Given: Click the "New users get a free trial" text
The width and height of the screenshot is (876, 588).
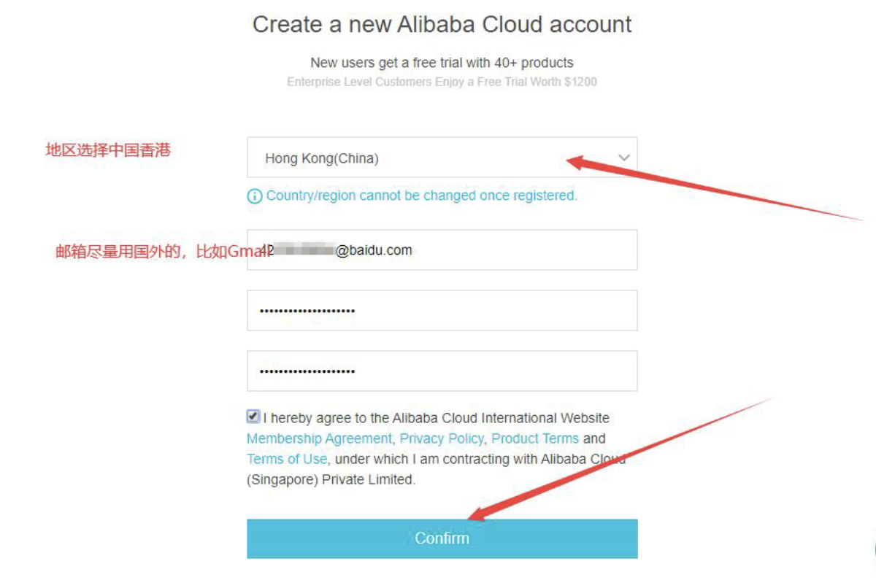Looking at the screenshot, I should tap(442, 63).
